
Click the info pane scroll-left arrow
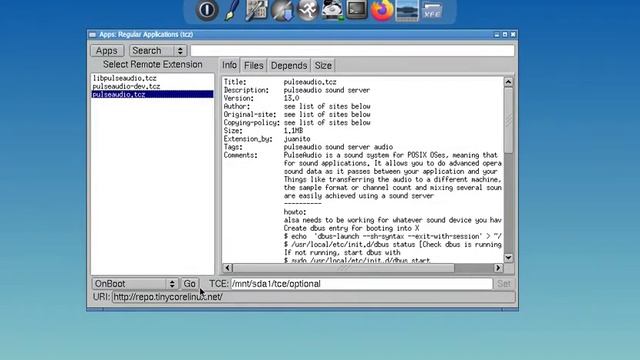(x=228, y=268)
